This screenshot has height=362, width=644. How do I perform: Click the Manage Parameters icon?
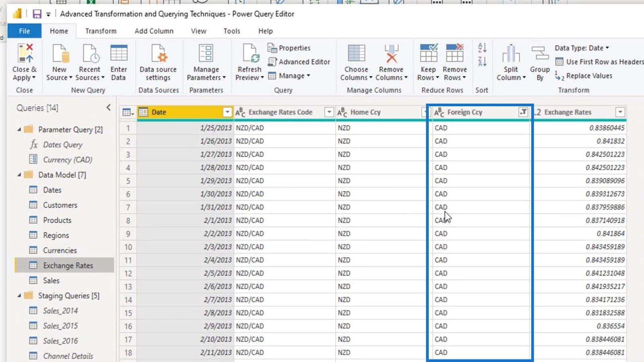click(206, 53)
